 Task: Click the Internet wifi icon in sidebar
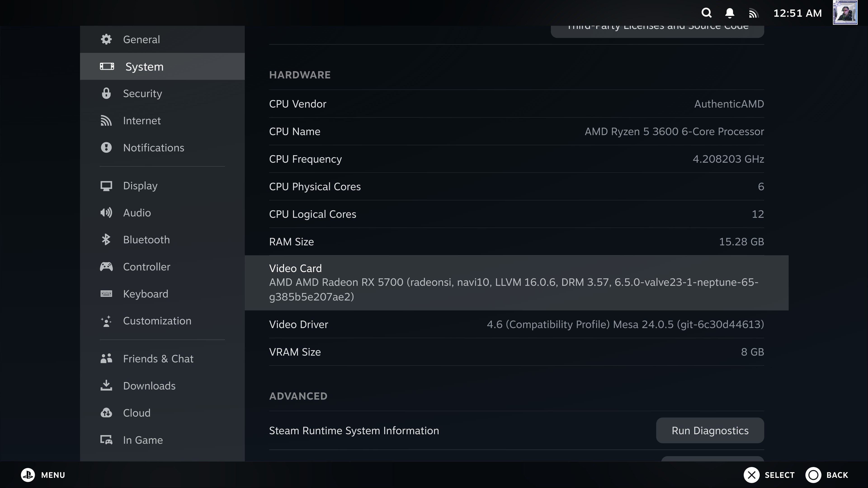(x=106, y=121)
